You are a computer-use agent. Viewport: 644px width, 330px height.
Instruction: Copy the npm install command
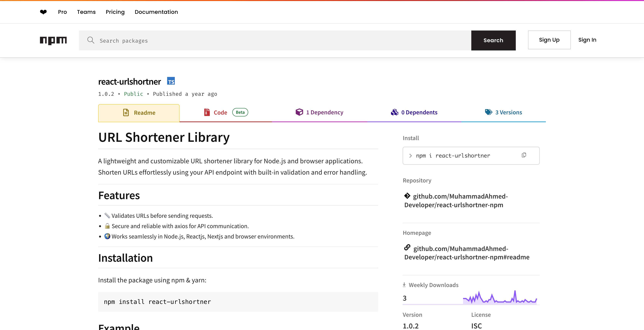pyautogui.click(x=524, y=155)
